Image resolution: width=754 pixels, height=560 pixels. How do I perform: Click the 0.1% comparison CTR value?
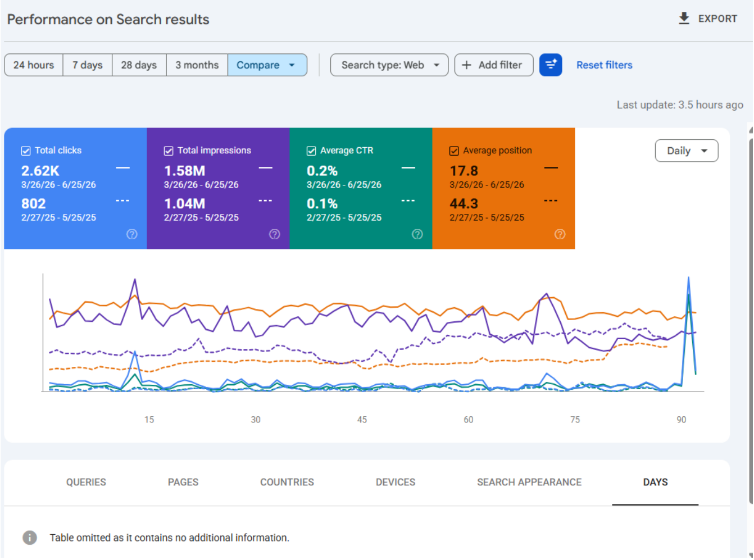[x=323, y=204]
